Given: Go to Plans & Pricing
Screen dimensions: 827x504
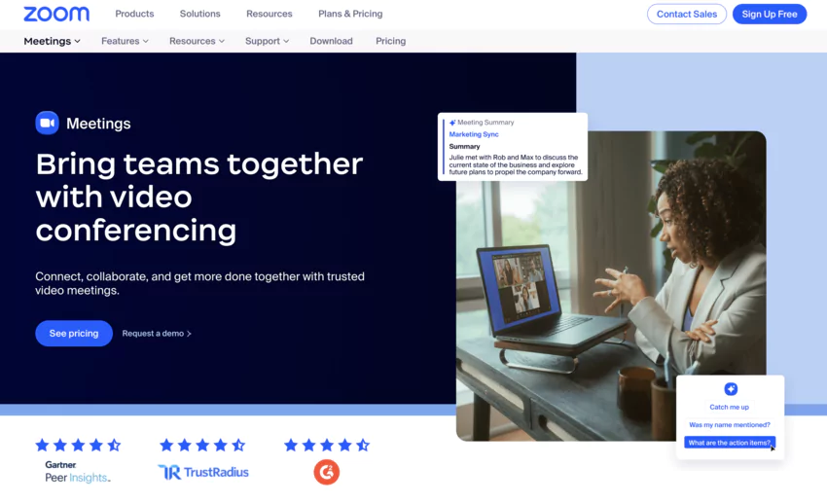Looking at the screenshot, I should 350,14.
